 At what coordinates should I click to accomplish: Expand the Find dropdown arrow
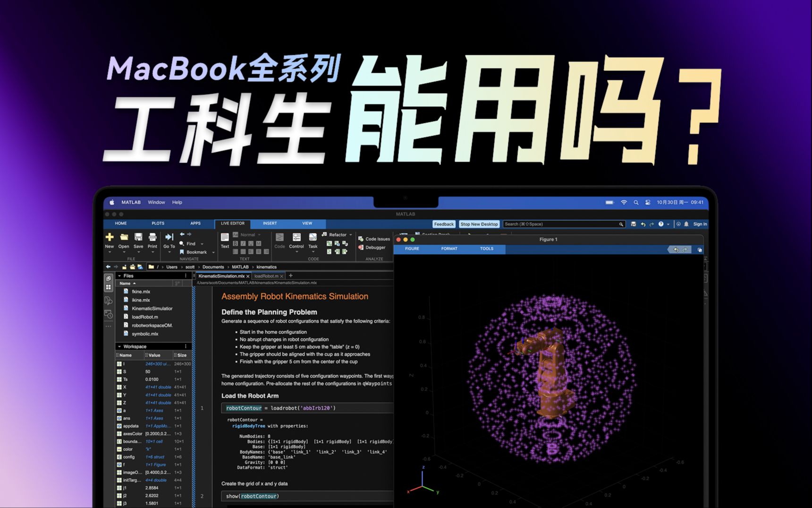pos(202,244)
